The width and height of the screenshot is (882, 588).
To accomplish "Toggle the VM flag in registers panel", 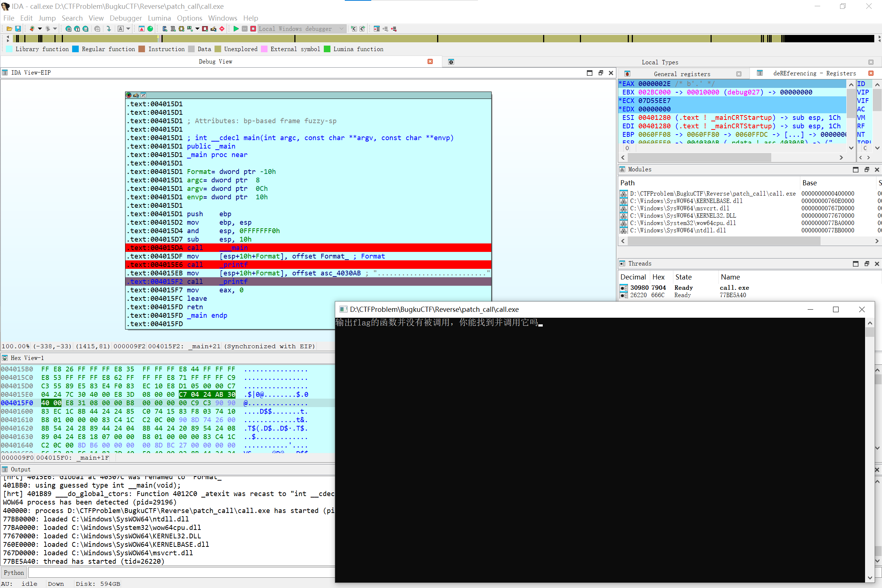I will [x=862, y=117].
